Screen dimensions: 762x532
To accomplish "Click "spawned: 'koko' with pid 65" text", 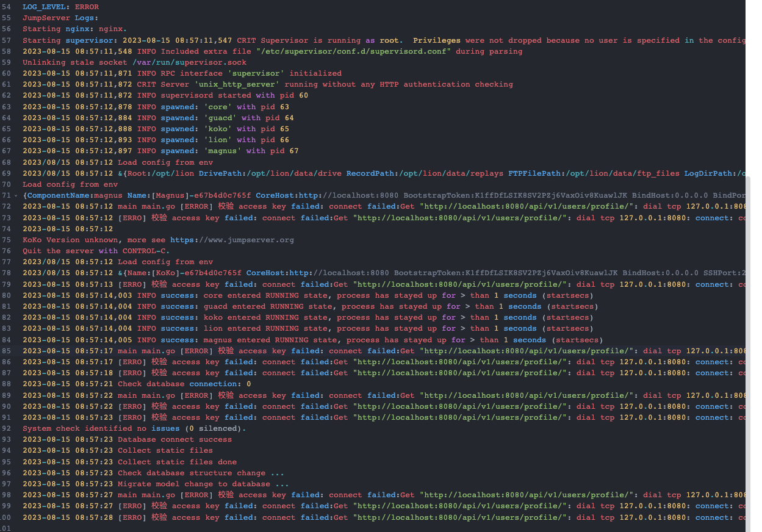I will coord(225,129).
